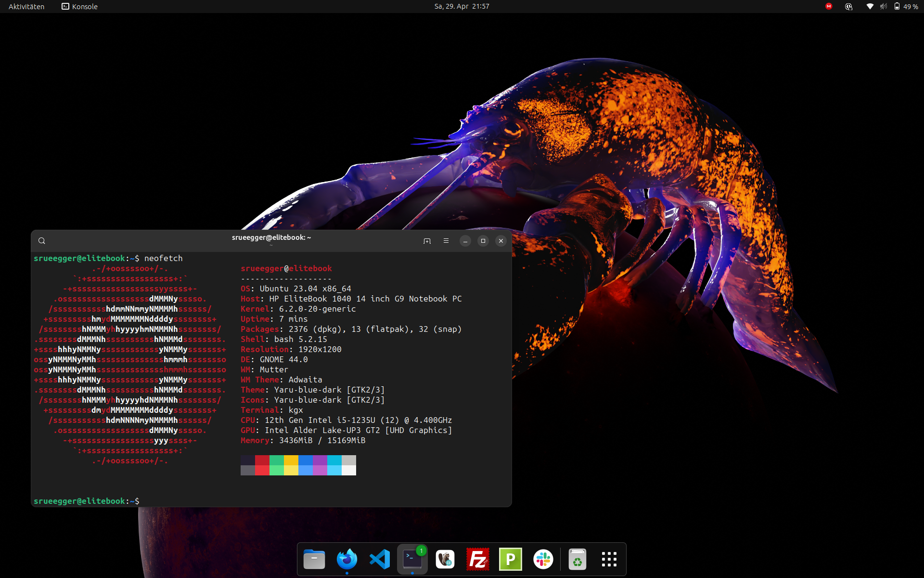
Task: Click the OS: Ubuntu 23.04 x86_64 line
Action: coord(296,289)
